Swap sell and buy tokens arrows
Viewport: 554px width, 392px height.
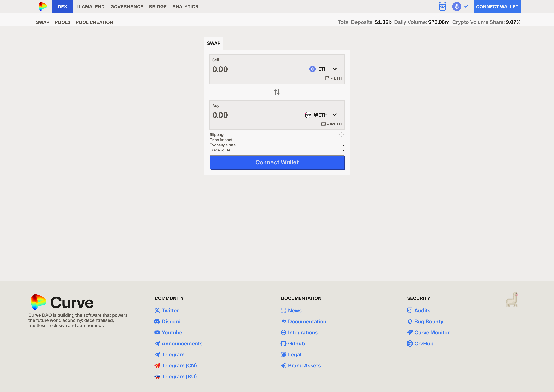point(277,92)
